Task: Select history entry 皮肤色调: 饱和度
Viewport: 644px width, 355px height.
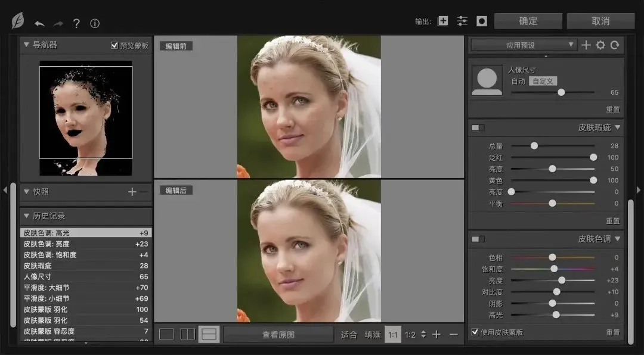Action: click(x=86, y=255)
